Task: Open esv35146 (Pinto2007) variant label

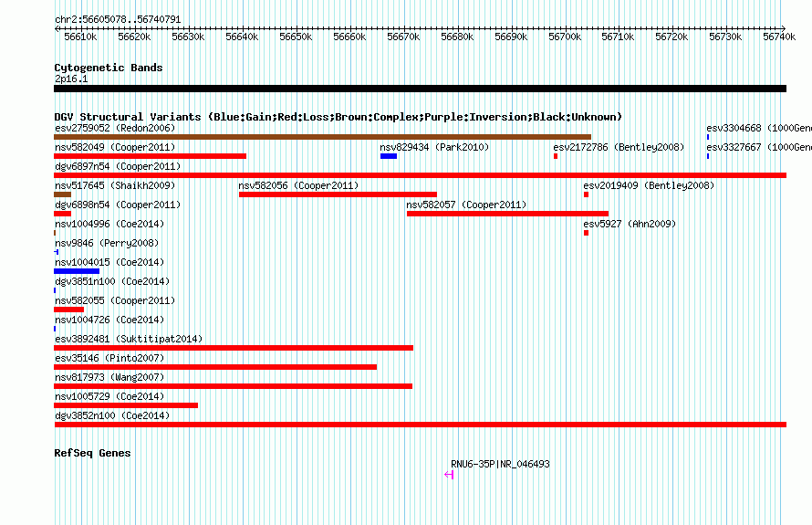Action: point(109,358)
